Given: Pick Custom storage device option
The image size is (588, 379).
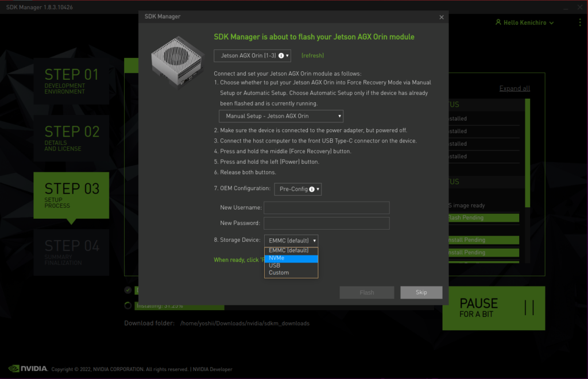Looking at the screenshot, I should pyautogui.click(x=291, y=273).
